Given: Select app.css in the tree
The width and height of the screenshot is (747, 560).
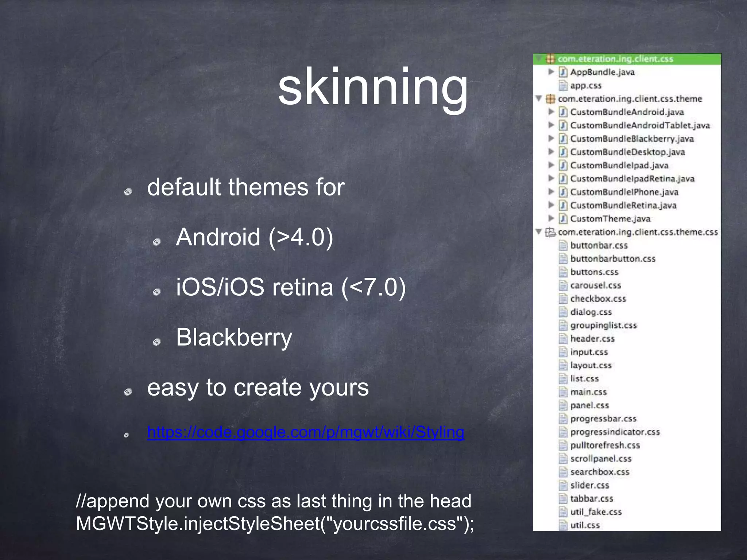Looking at the screenshot, I should [x=586, y=85].
